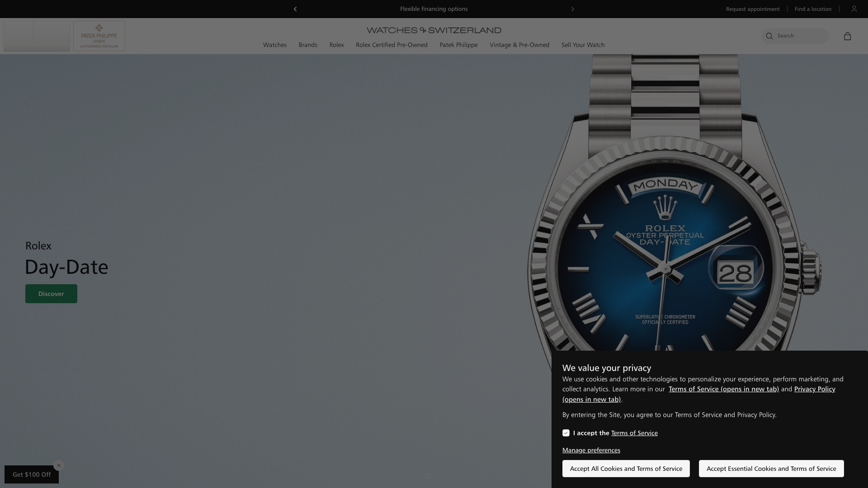Viewport: 868px width, 488px height.
Task: Open the Vintage & Pre-Owned menu
Action: point(519,45)
